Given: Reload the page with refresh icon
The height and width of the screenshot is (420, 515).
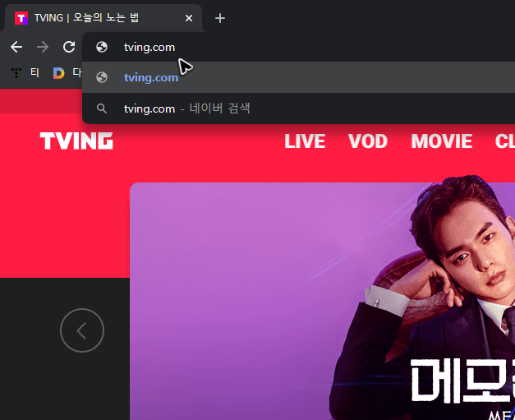Looking at the screenshot, I should point(69,47).
